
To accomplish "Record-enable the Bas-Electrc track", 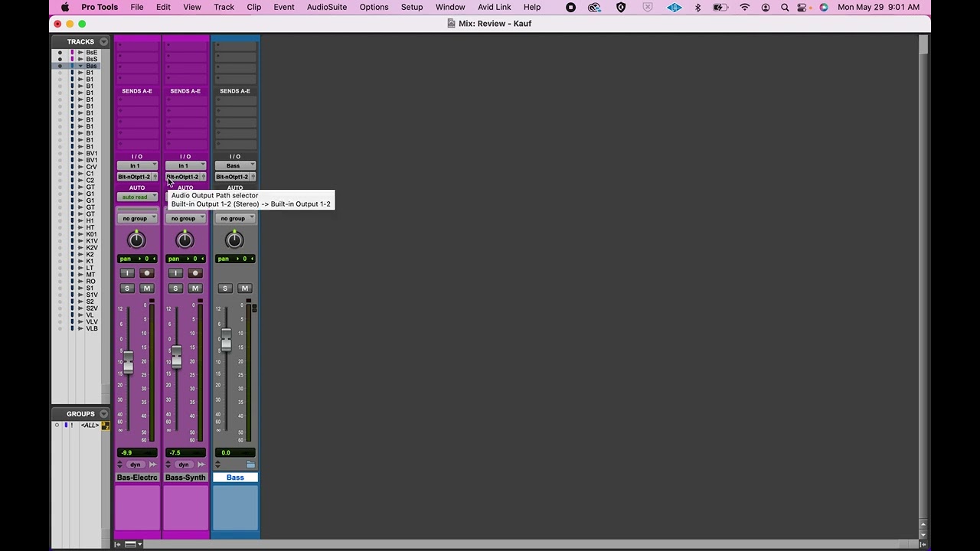I will click(x=147, y=273).
